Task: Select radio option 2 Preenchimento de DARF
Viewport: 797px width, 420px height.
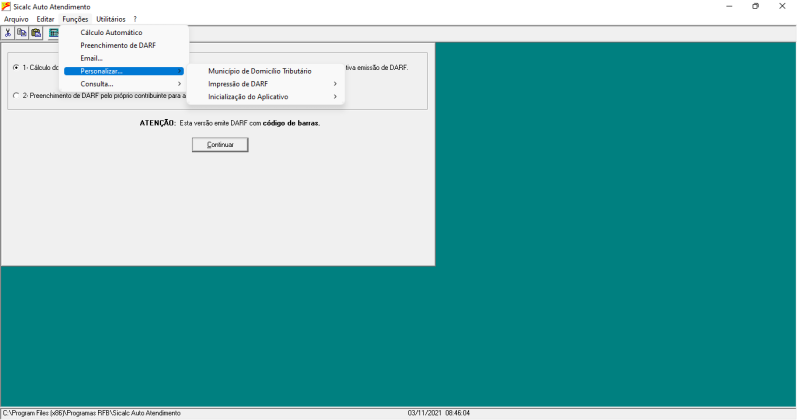Action: [16, 96]
